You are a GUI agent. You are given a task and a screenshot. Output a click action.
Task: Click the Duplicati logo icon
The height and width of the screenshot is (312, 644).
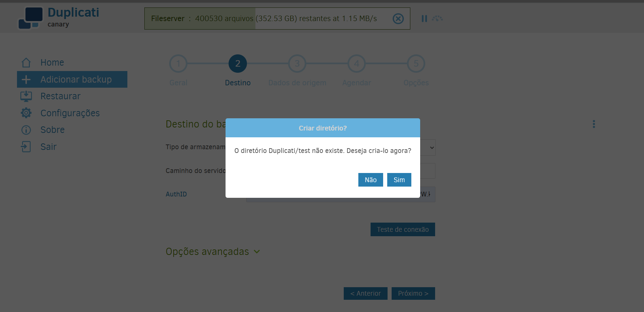click(x=31, y=18)
